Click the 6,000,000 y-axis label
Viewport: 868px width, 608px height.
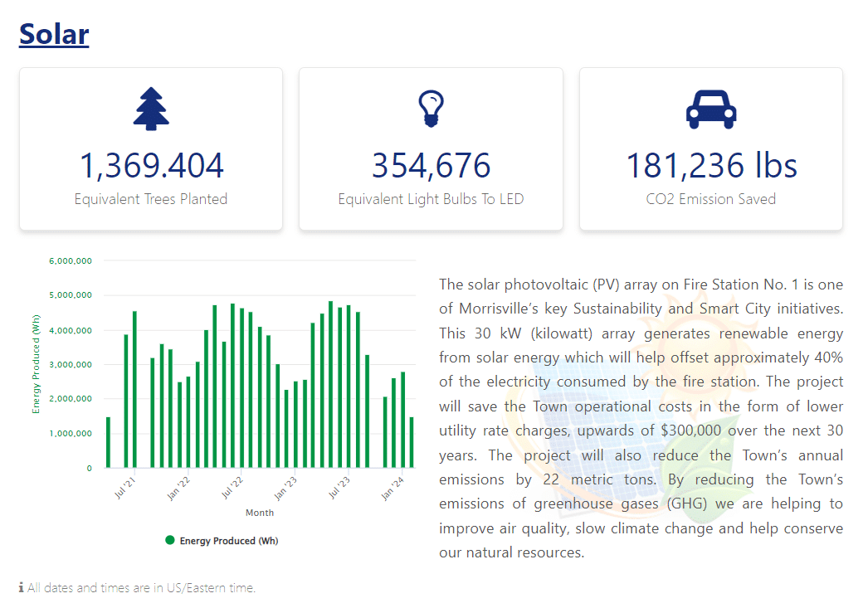pyautogui.click(x=71, y=260)
